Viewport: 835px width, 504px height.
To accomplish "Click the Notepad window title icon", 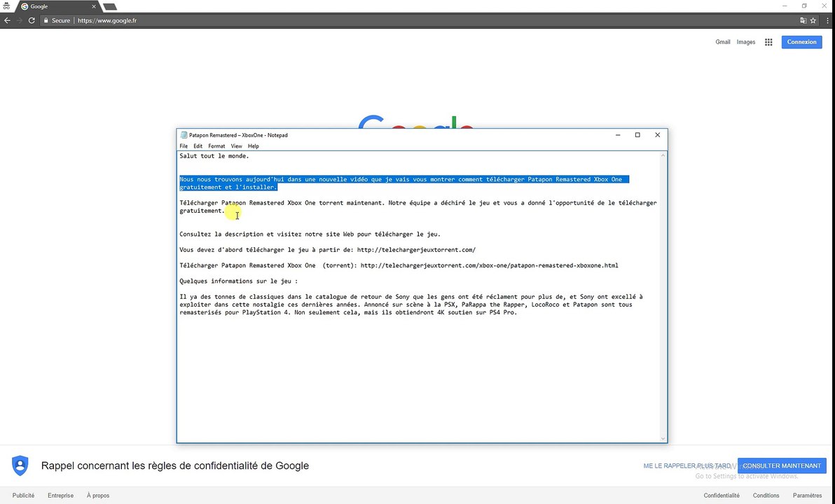I will [x=184, y=135].
